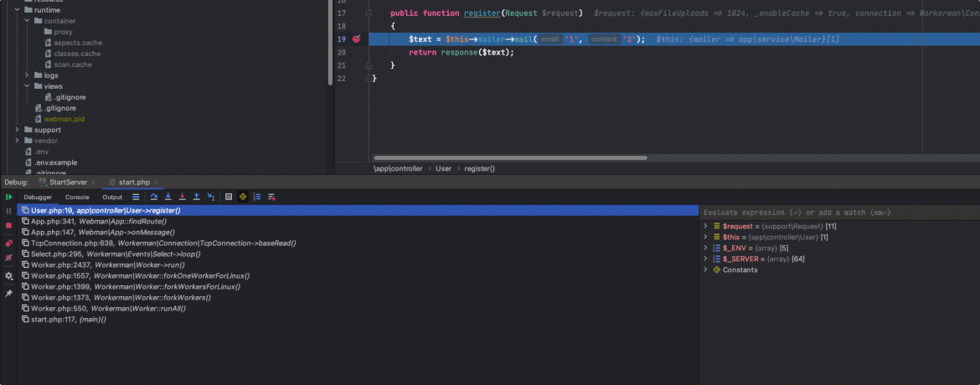Viewport: 980px width, 385px height.
Task: Pause the running debug program
Action: [x=8, y=211]
